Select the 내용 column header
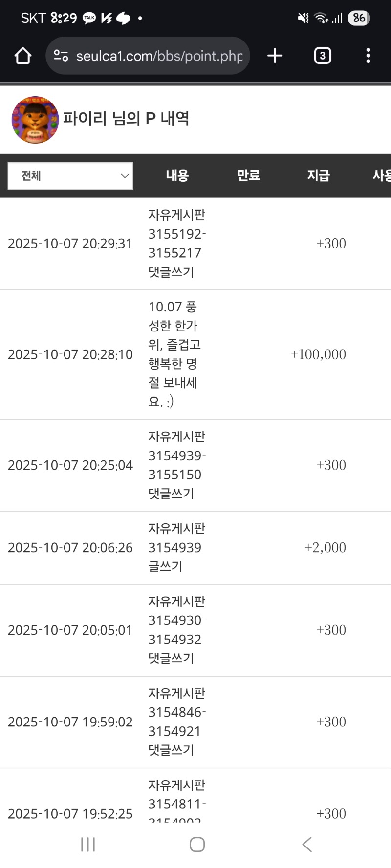 [177, 176]
